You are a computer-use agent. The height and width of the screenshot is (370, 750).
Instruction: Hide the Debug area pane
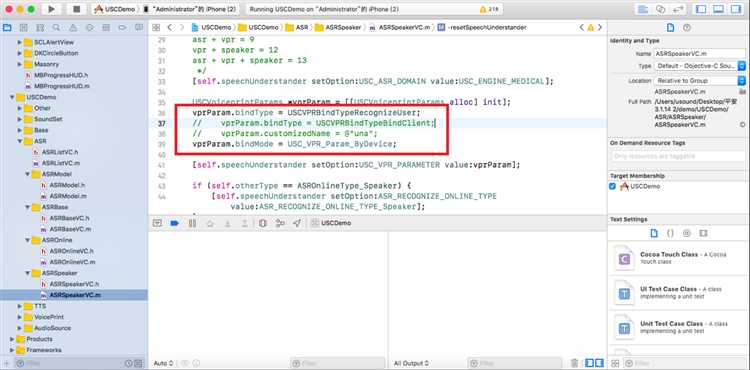(718, 9)
